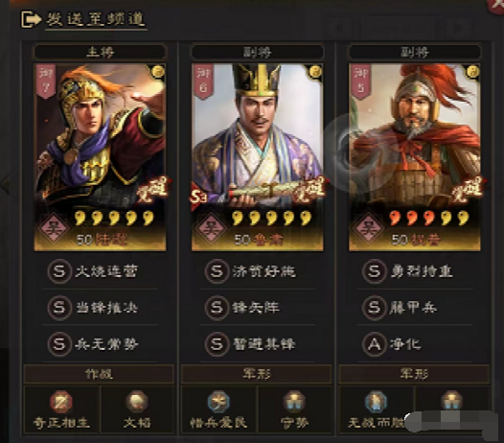Click the 发送至频道 share arrow icon

coord(32,19)
